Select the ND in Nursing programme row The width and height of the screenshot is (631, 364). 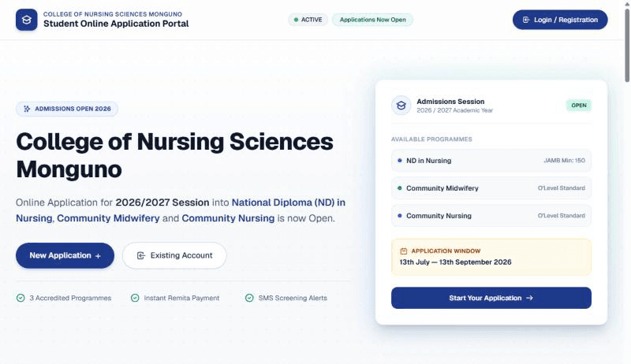point(491,161)
